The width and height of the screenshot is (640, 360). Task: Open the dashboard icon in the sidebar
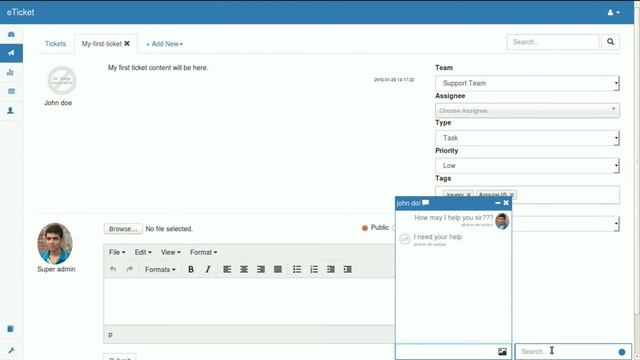pos(11,34)
